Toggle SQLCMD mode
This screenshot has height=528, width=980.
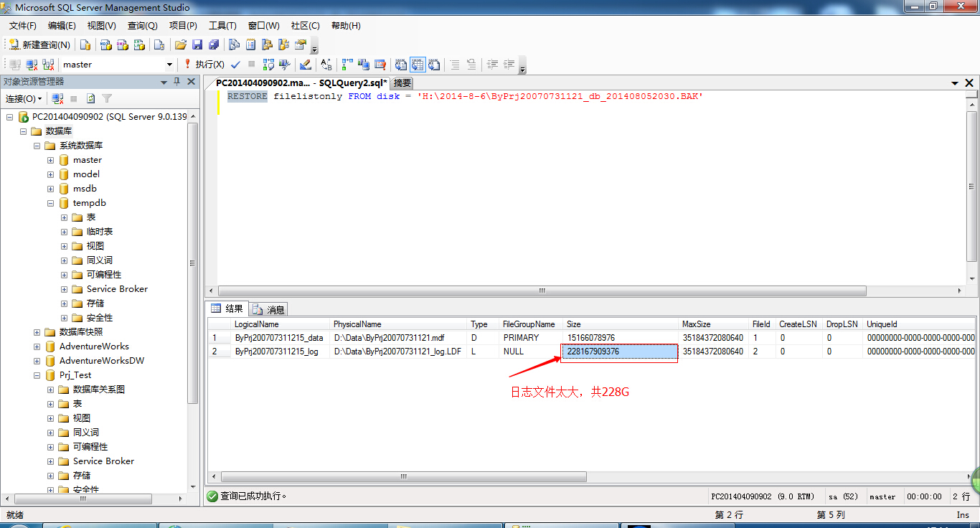380,65
